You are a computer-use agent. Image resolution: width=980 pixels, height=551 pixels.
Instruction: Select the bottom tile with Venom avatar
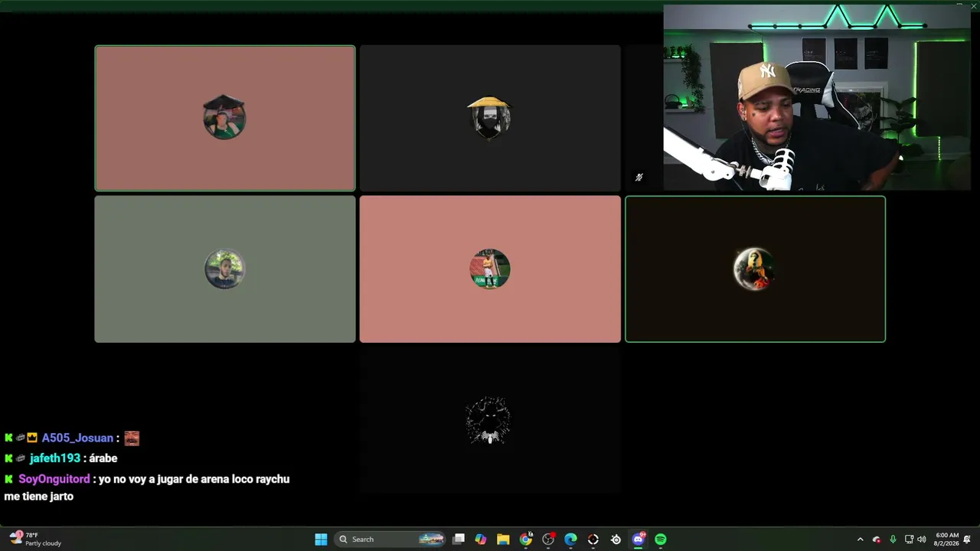pyautogui.click(x=490, y=420)
